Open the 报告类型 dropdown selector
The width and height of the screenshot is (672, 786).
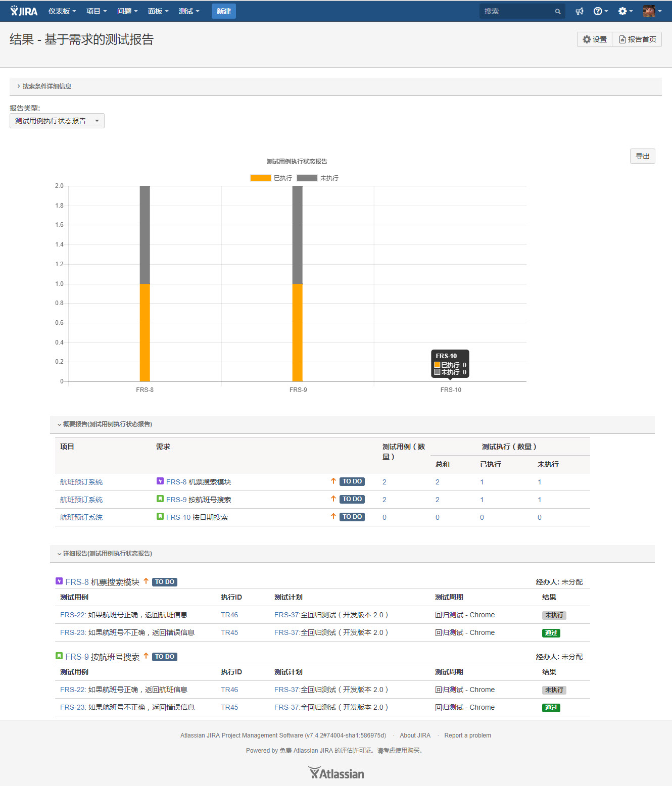57,121
